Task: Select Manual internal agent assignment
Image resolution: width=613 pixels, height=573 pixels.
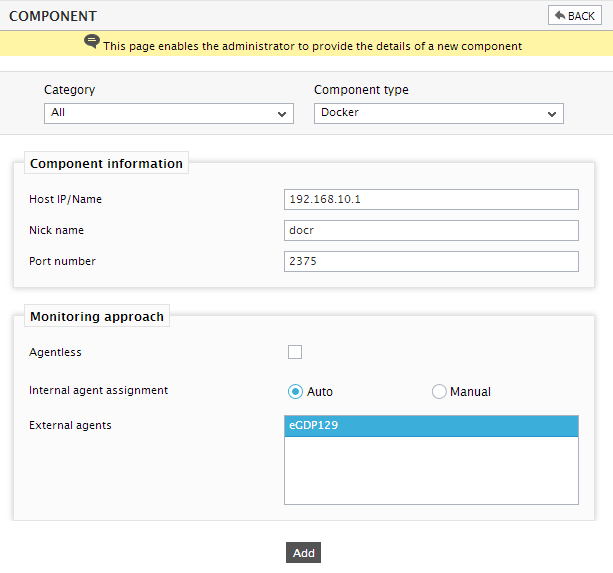Action: (x=439, y=391)
